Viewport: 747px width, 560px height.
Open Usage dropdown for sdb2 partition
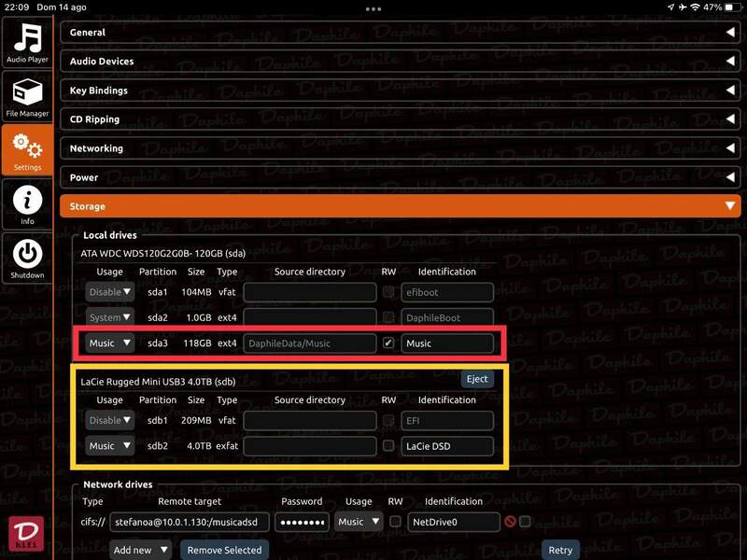pyautogui.click(x=110, y=446)
